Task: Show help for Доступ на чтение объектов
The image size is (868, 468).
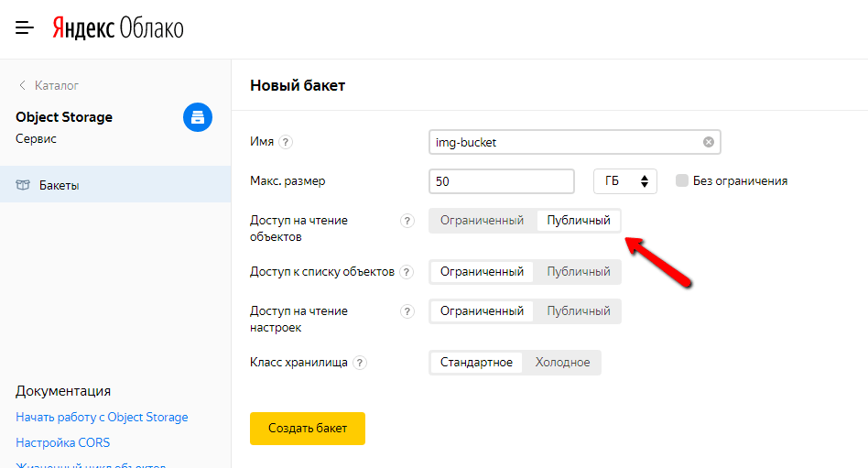Action: tap(407, 221)
